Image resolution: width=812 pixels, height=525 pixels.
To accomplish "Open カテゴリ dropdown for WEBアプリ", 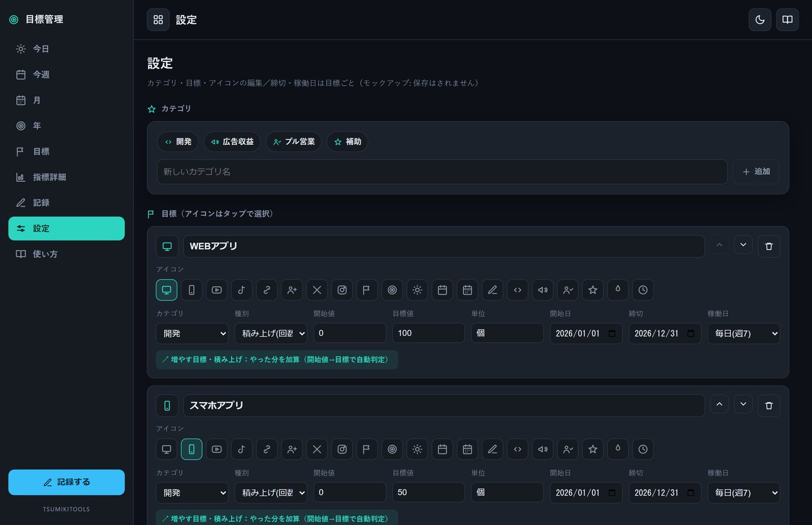I will 192,333.
